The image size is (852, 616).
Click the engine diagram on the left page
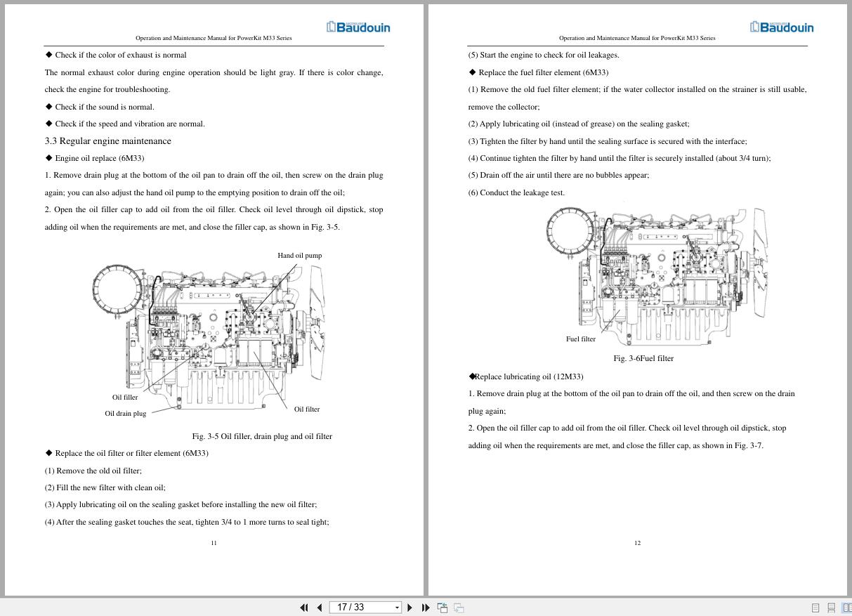click(209, 336)
